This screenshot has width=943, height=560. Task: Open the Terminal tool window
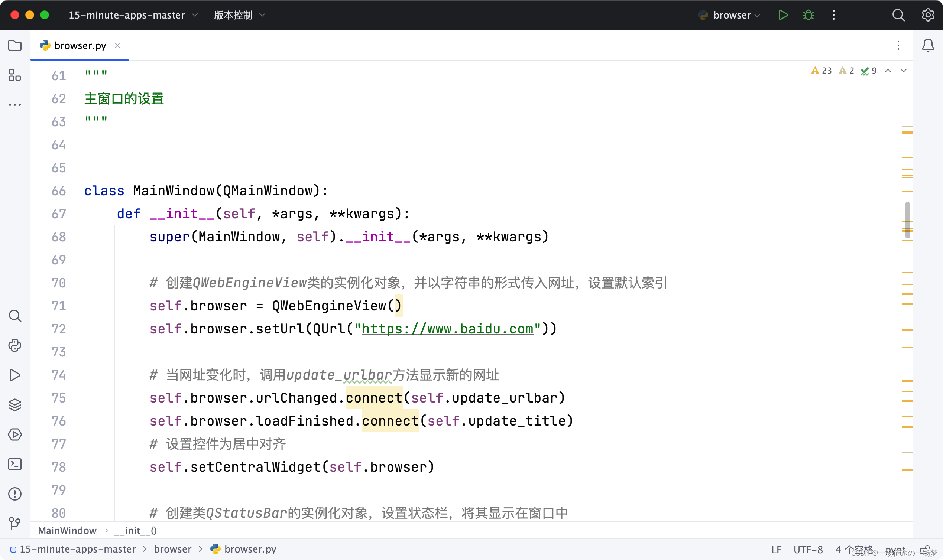15,464
